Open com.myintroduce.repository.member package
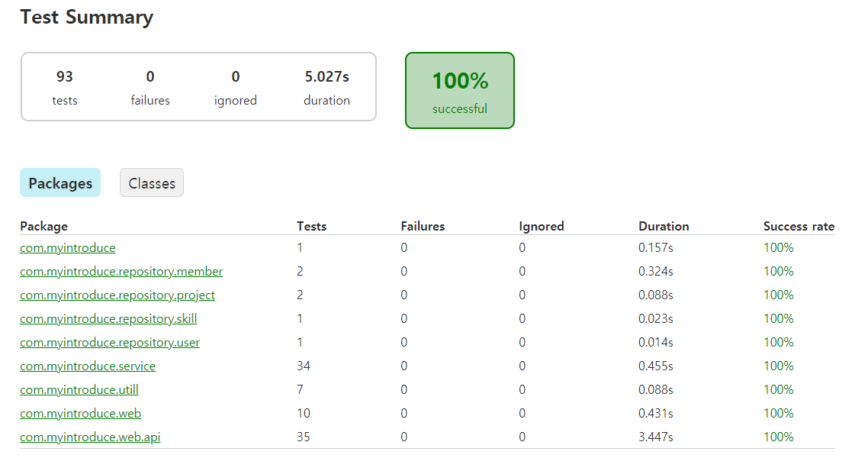The image size is (868, 471). point(121,272)
